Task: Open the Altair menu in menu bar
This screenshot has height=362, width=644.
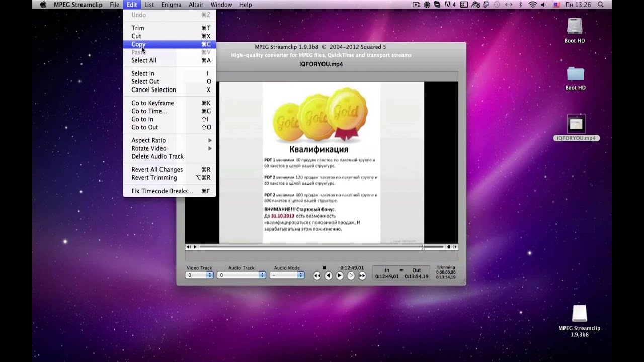Action: click(196, 5)
